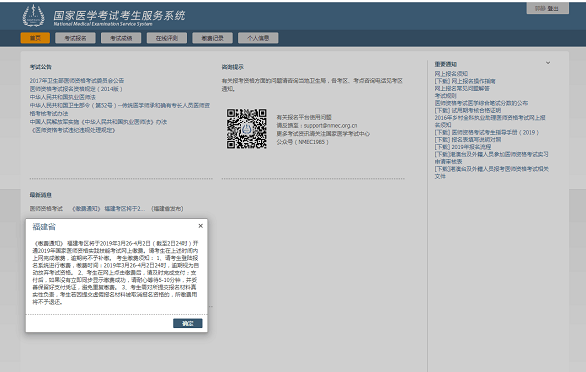Open the 卫生部令 (第52号) link

[x=120, y=109]
